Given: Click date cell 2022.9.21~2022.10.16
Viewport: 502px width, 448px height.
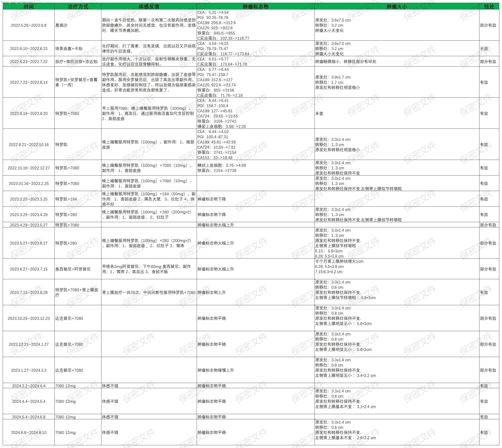Looking at the screenshot, I should point(29,145).
